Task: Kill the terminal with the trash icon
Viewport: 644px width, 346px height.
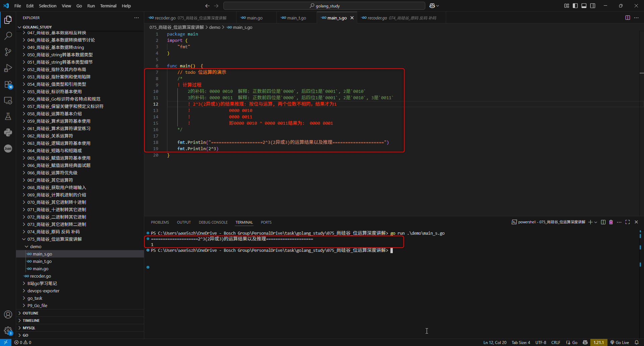Action: tap(611, 222)
